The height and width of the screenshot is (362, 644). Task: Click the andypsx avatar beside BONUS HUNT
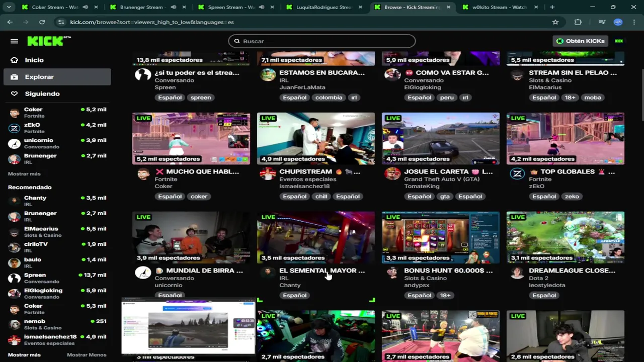392,273
